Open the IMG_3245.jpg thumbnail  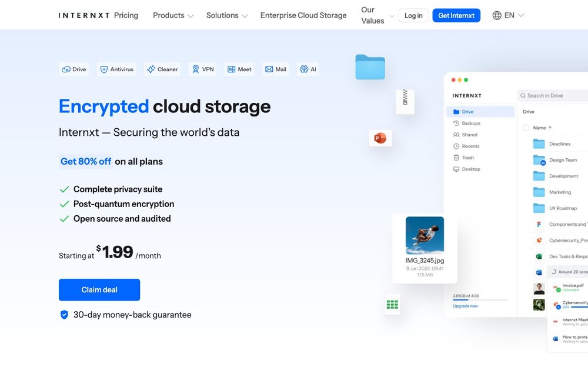[x=425, y=235]
